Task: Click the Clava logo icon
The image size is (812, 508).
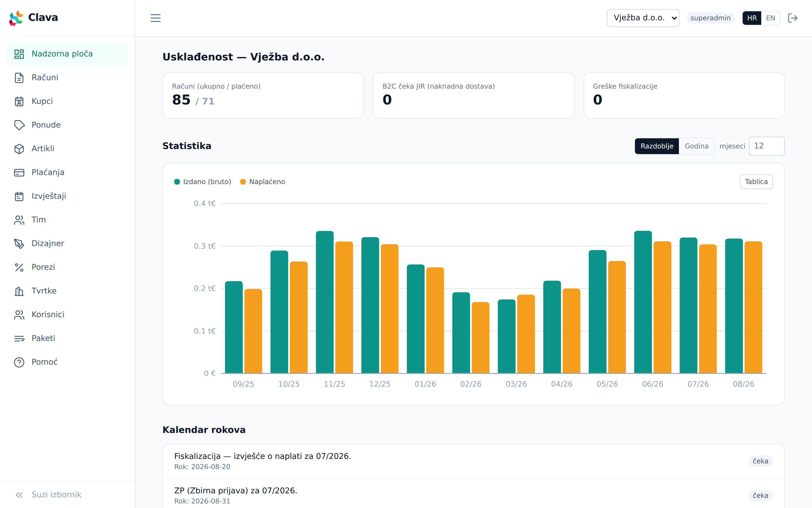Action: point(16,18)
